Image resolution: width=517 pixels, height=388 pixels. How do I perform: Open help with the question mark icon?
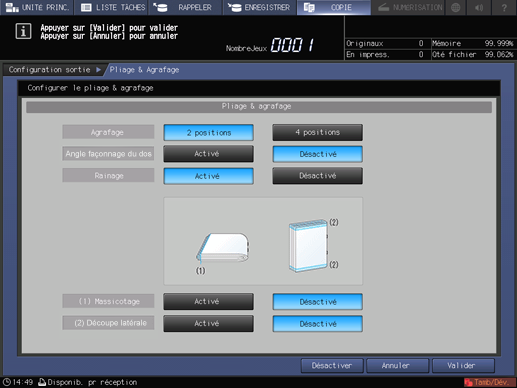504,7
